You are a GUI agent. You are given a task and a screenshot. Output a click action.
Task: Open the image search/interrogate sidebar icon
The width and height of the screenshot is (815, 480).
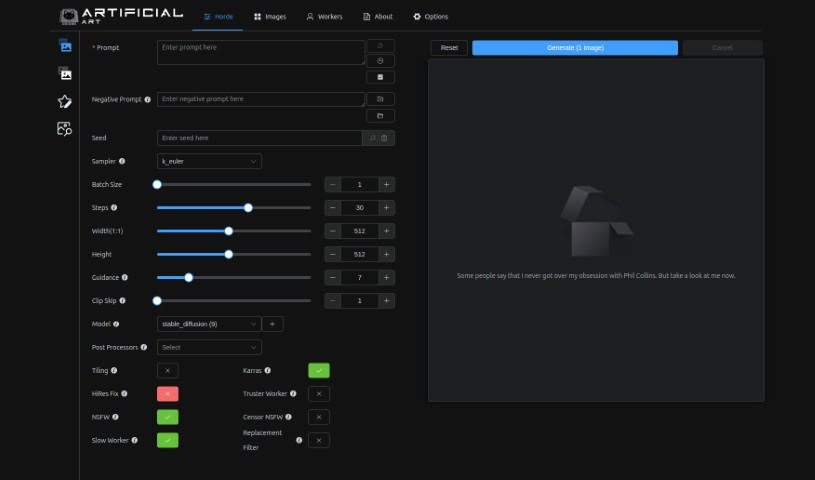coord(64,128)
